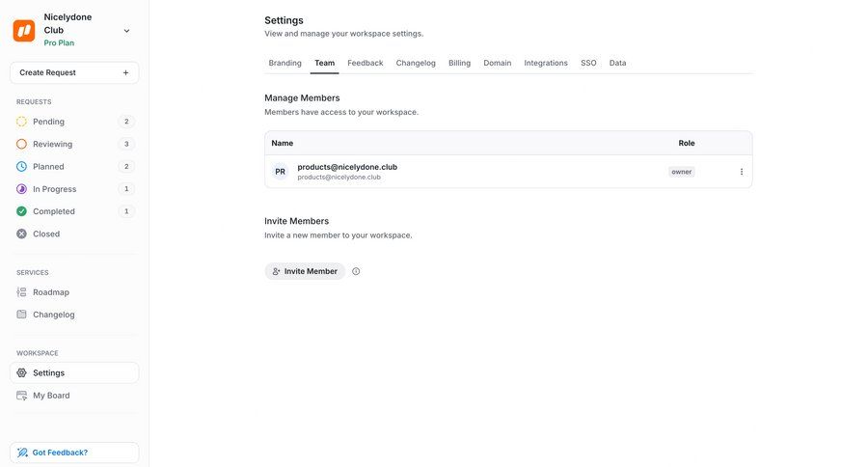Show In Progress requests

(54, 189)
